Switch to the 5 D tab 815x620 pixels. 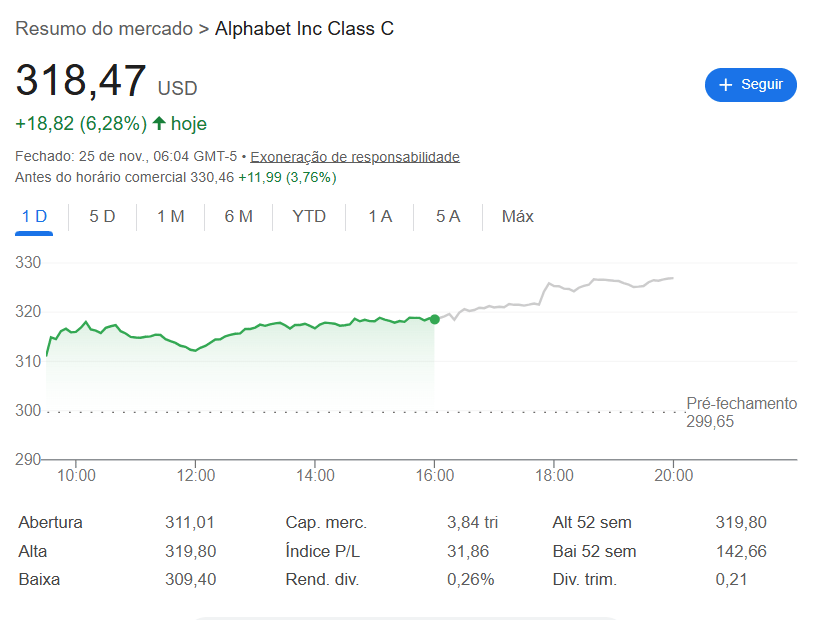102,216
